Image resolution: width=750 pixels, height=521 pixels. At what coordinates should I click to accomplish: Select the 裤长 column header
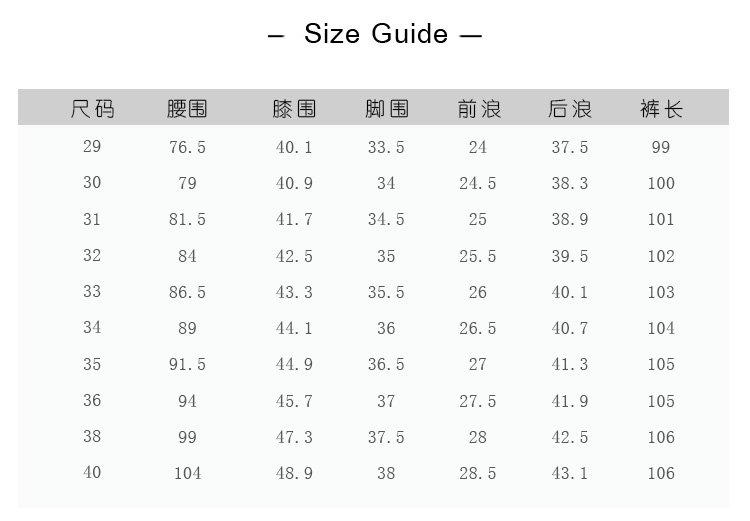pos(661,108)
